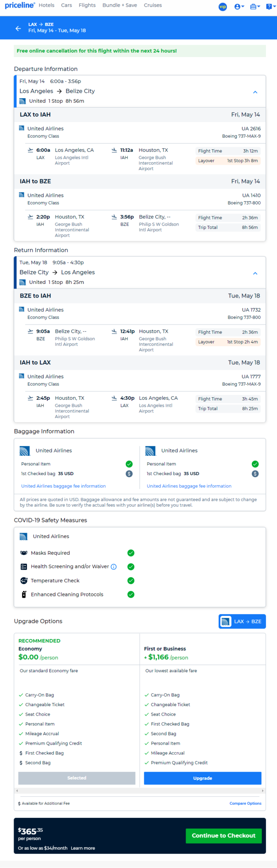Click the landing icon next to 3:56p
The image size is (277, 868).
coord(114,217)
